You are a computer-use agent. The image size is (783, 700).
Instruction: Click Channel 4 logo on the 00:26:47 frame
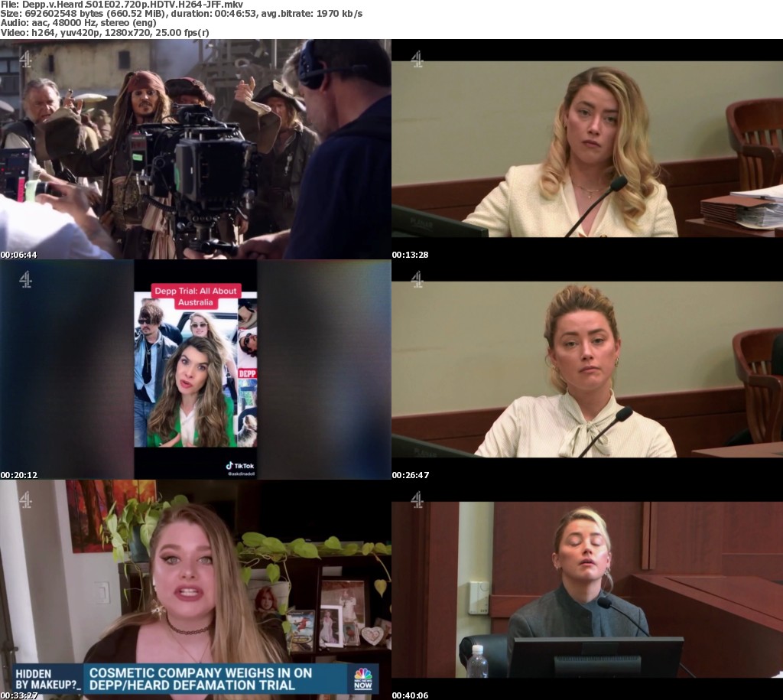point(417,279)
